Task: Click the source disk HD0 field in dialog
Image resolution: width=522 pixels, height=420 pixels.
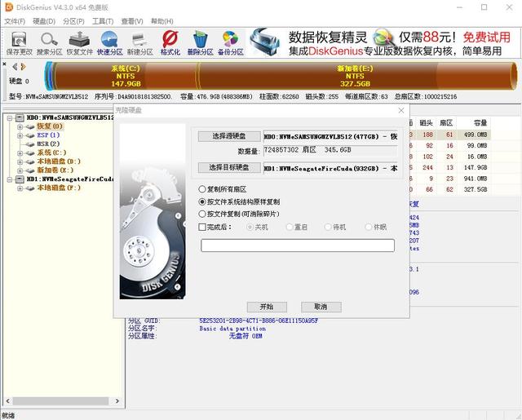Action: [x=330, y=136]
